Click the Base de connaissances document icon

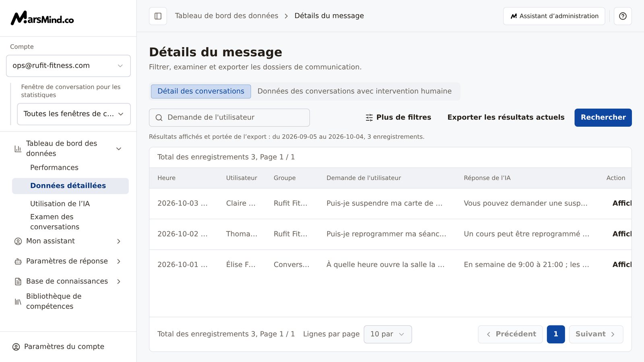[18, 282]
